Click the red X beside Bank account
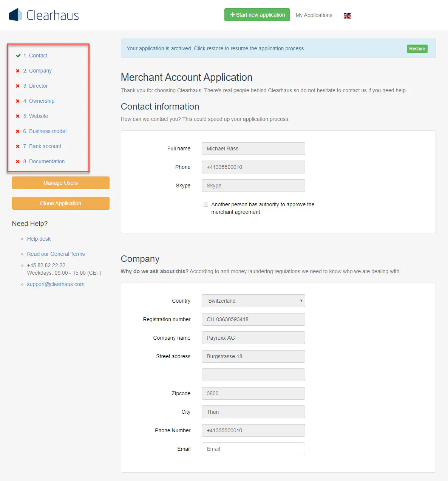Image resolution: width=448 pixels, height=481 pixels. point(18,146)
